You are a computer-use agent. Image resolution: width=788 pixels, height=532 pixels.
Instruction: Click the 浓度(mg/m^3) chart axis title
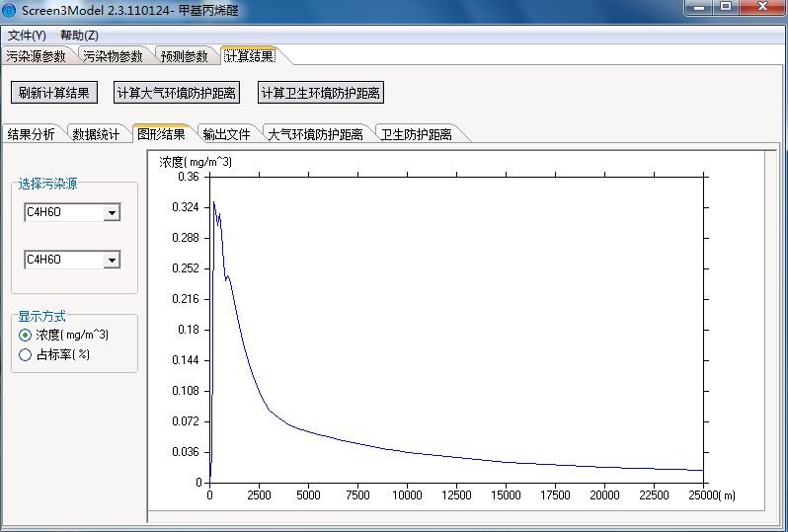click(196, 162)
